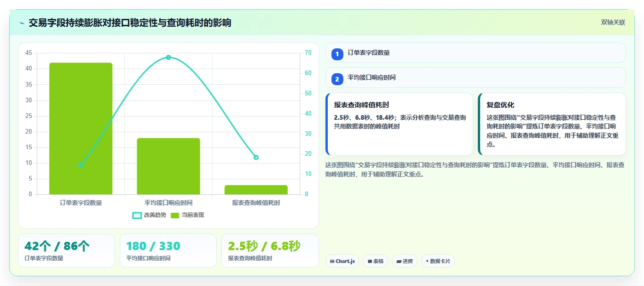Click the Chart.js tag

(x=342, y=261)
